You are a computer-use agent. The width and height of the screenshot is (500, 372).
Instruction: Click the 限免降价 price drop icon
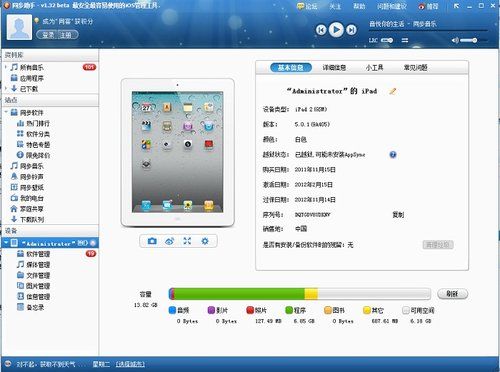point(20,155)
